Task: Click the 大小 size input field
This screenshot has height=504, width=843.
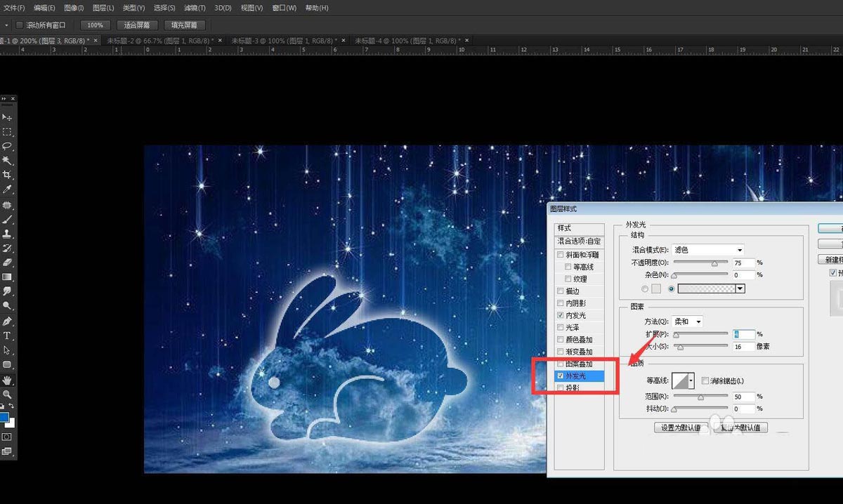Action: pos(744,347)
